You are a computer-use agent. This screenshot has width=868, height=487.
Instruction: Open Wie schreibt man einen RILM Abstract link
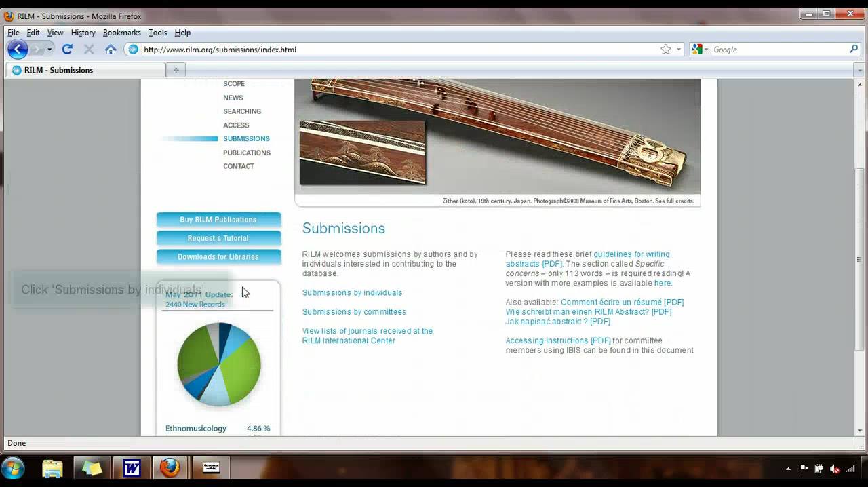click(588, 312)
